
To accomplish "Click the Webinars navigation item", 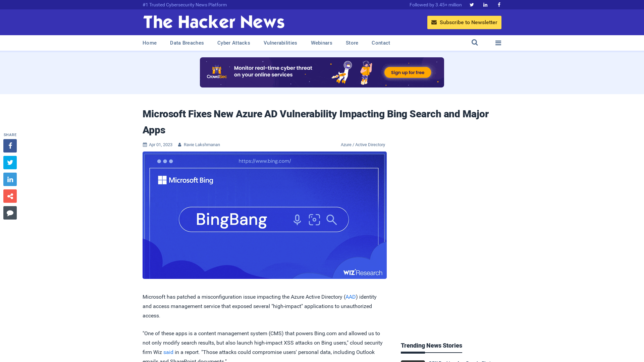I will (x=322, y=43).
